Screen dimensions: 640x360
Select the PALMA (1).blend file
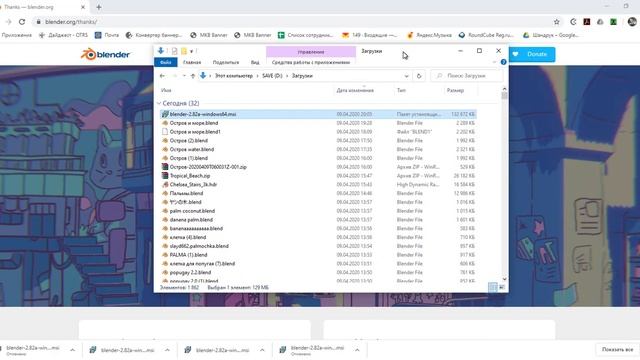pos(318,255)
